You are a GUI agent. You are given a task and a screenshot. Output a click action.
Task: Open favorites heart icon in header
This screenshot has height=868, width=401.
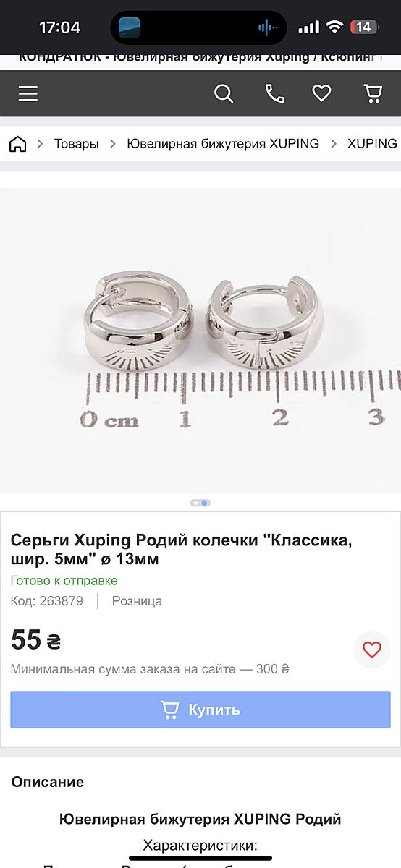[321, 93]
